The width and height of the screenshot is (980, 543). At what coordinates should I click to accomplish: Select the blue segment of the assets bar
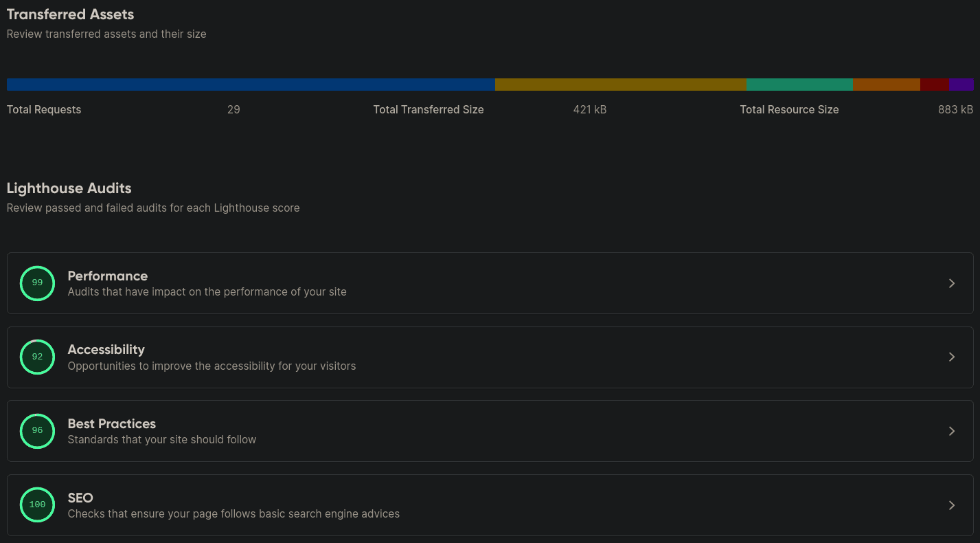pos(251,85)
